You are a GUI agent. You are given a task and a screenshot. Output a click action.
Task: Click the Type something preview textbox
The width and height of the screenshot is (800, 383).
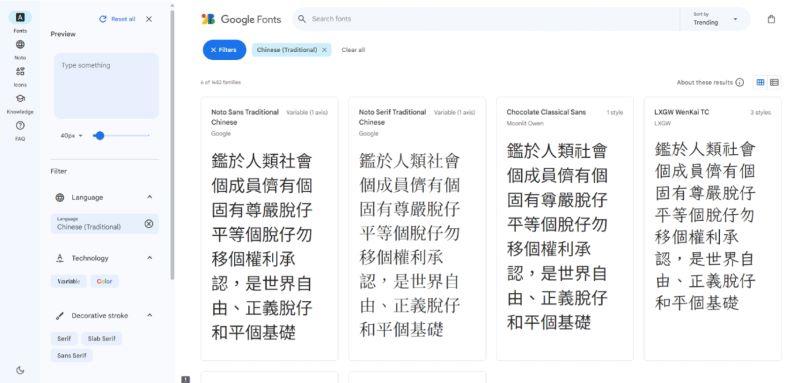(106, 86)
